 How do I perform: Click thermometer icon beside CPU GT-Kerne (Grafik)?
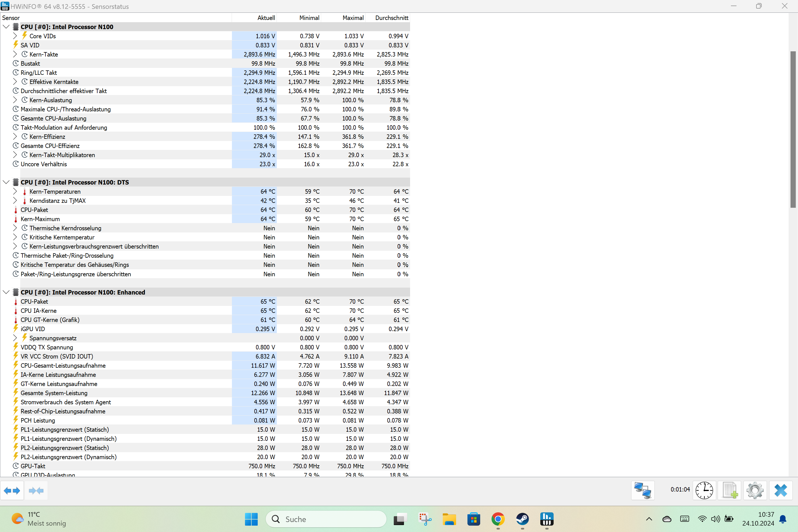point(16,320)
